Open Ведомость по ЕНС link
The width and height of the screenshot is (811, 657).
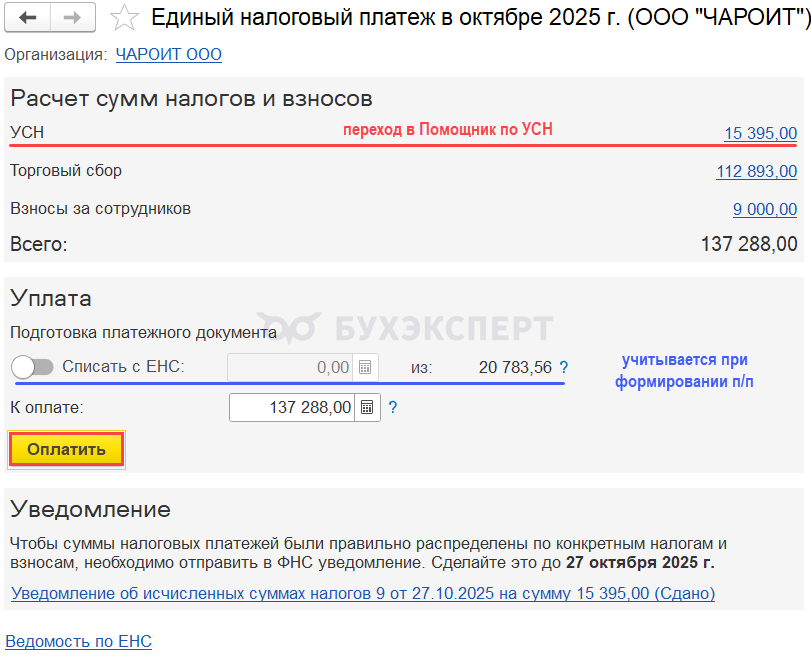pos(79,641)
